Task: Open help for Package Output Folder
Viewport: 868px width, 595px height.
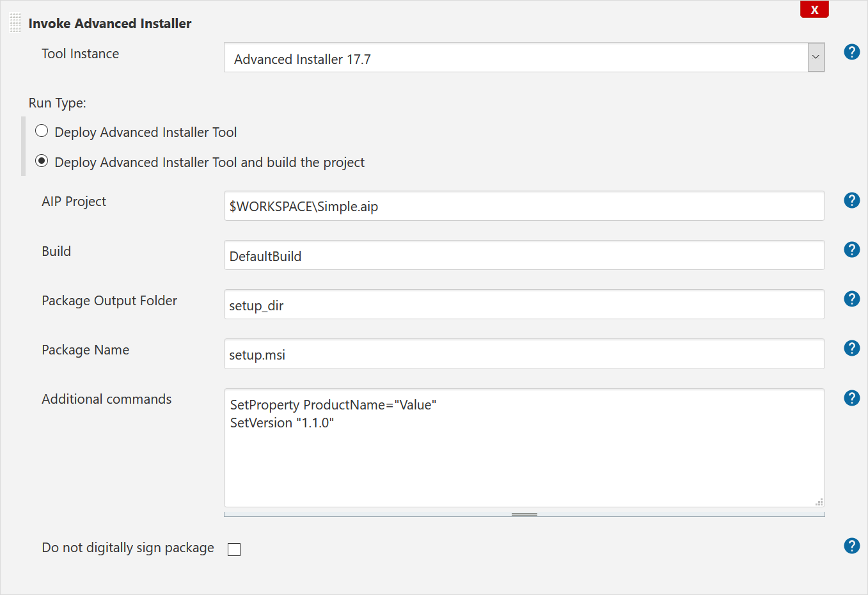Action: [x=851, y=299]
